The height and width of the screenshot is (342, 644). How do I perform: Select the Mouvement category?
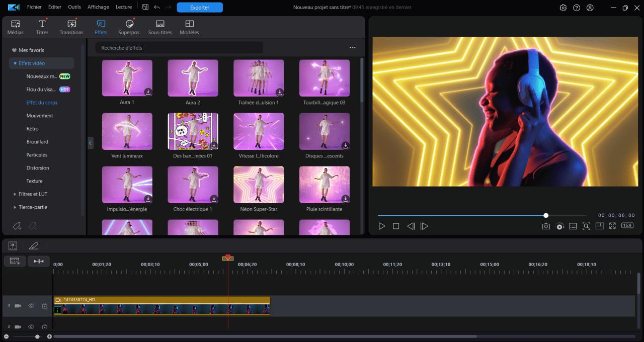click(40, 116)
